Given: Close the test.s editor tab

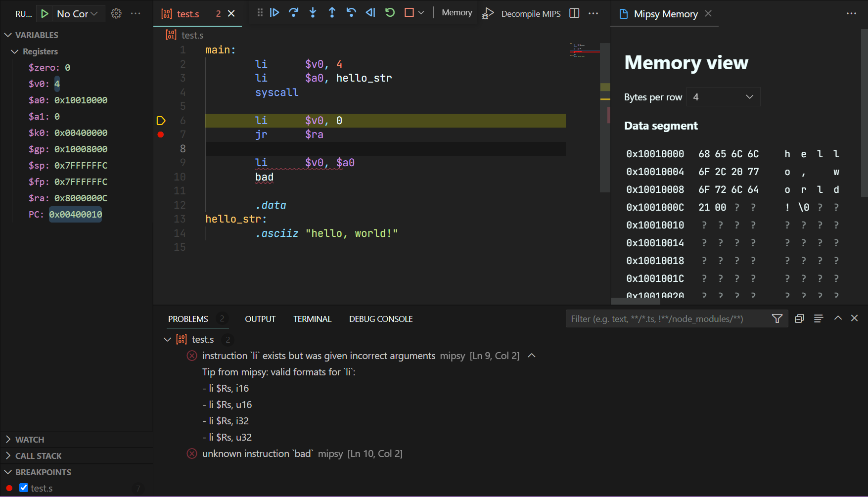Looking at the screenshot, I should tap(231, 14).
